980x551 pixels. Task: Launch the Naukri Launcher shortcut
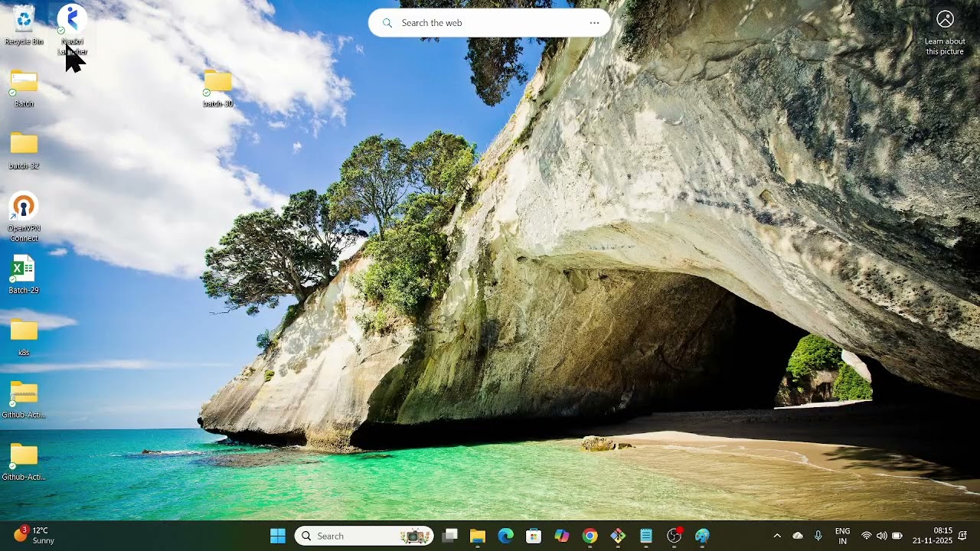72,29
